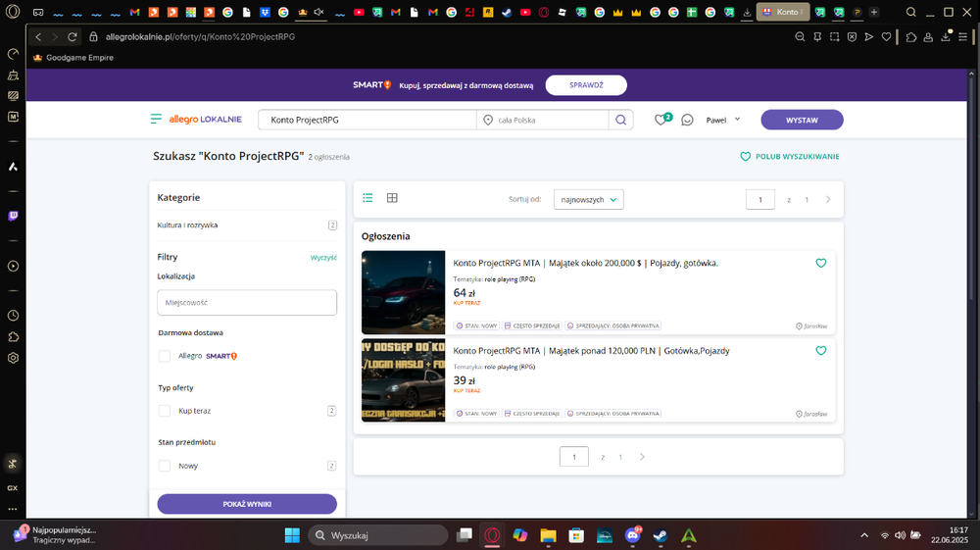Check the Kup teraz offer type checkbox
This screenshot has width=980, height=550.
[x=165, y=411]
